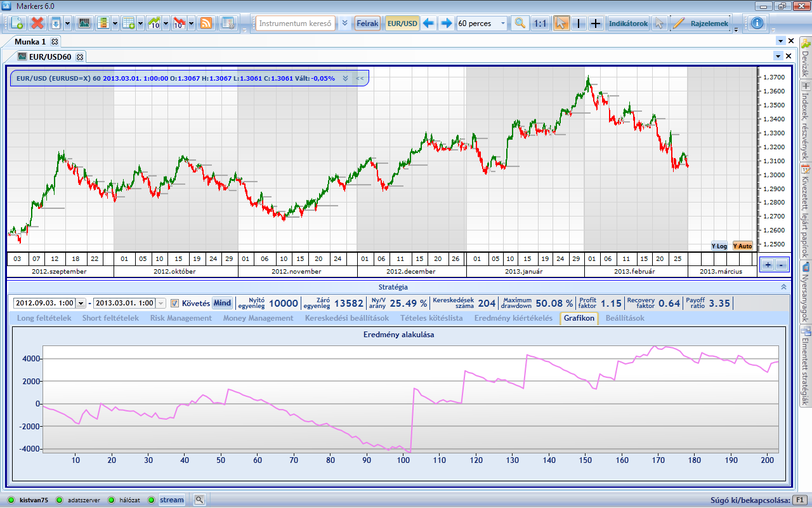This screenshot has height=508, width=812.
Task: Toggle the Követés checkbox
Action: tap(176, 303)
